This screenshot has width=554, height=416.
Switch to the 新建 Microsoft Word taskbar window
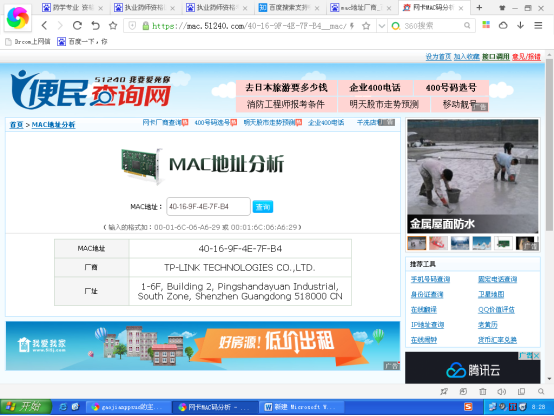coord(301,407)
